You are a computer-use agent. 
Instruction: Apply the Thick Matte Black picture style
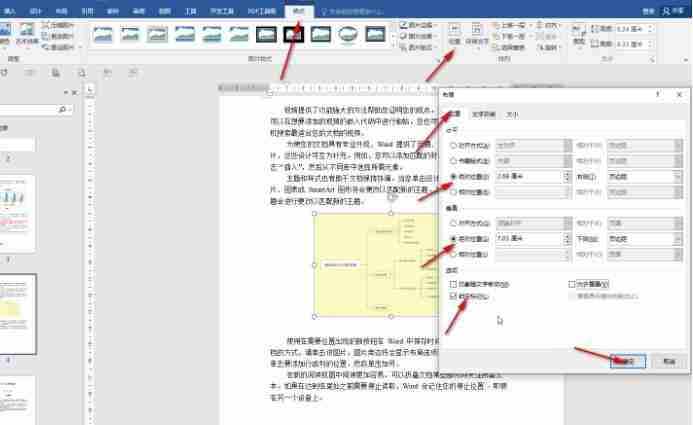[294, 34]
